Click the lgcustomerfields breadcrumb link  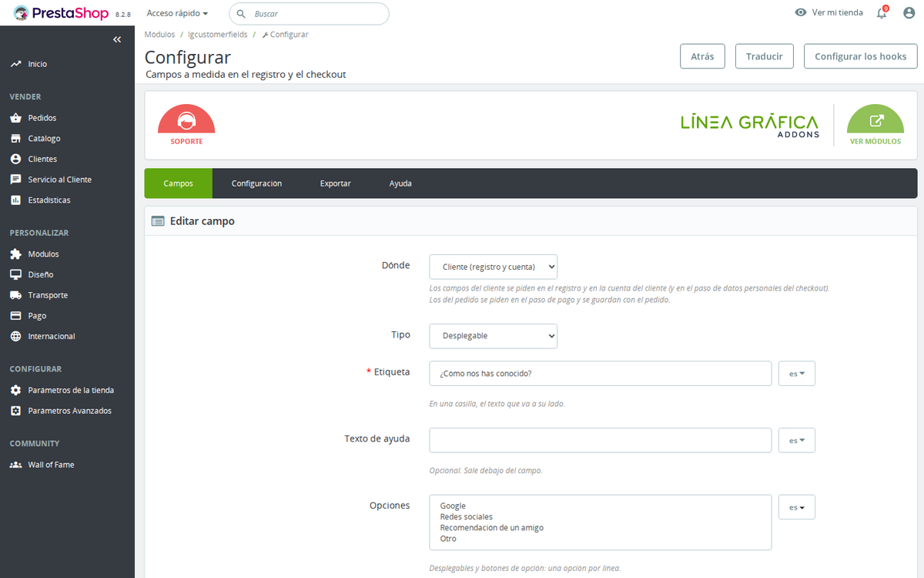tap(216, 35)
